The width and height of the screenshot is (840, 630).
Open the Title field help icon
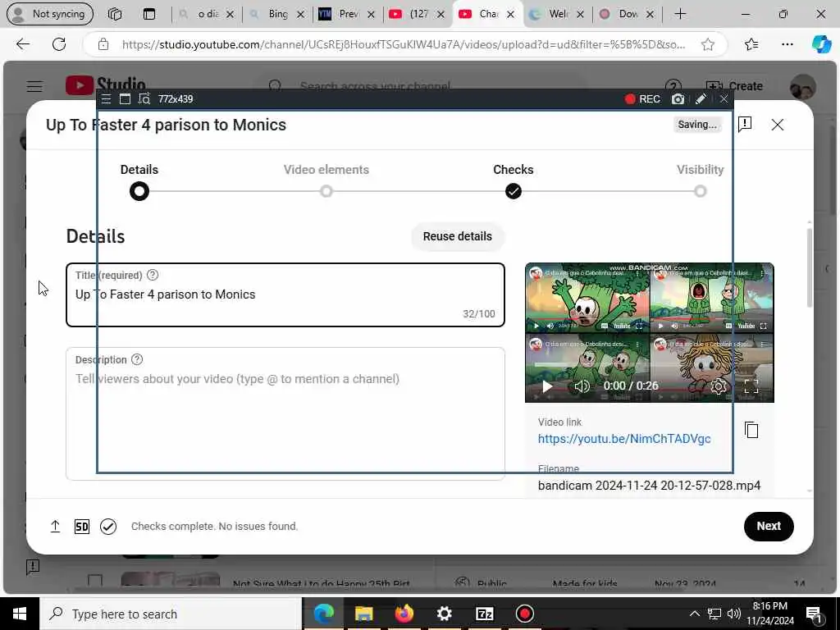[x=153, y=276]
